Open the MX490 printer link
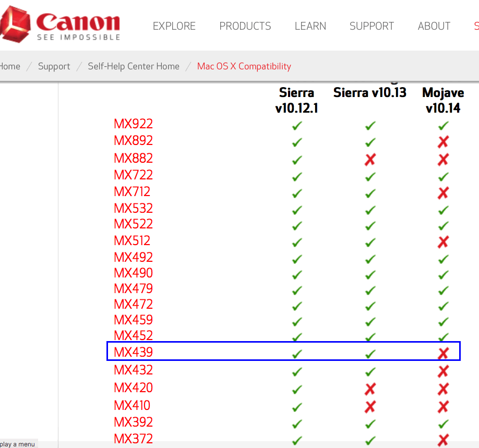Viewport: 479px width, 448px height. pyautogui.click(x=133, y=273)
